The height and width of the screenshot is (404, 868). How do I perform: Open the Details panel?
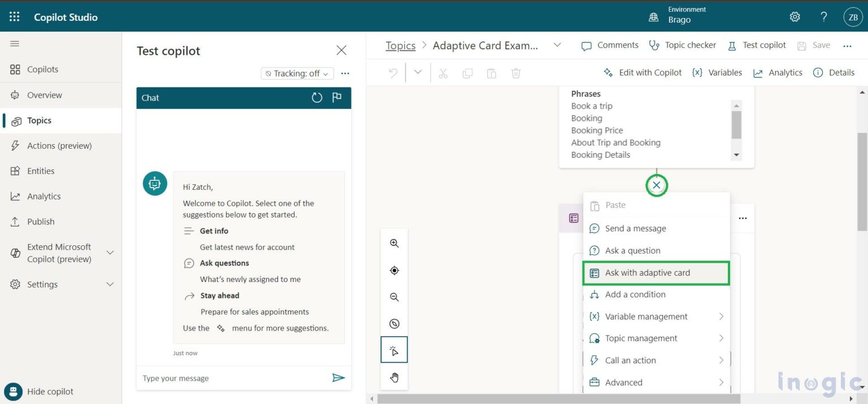pos(834,72)
